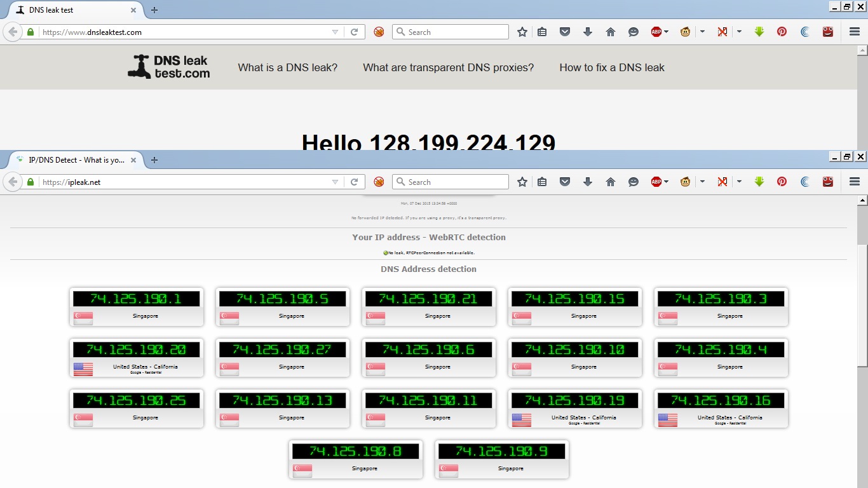Switch to the DNS leak test tab

point(75,10)
